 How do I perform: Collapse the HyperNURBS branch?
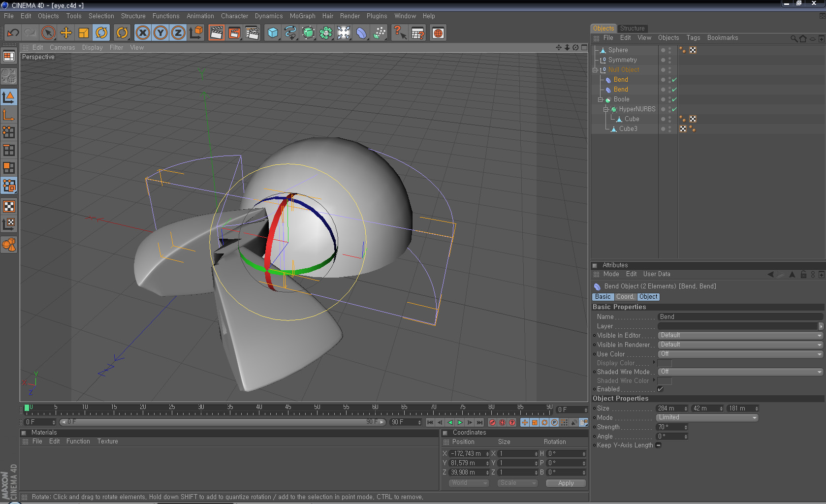pos(606,109)
